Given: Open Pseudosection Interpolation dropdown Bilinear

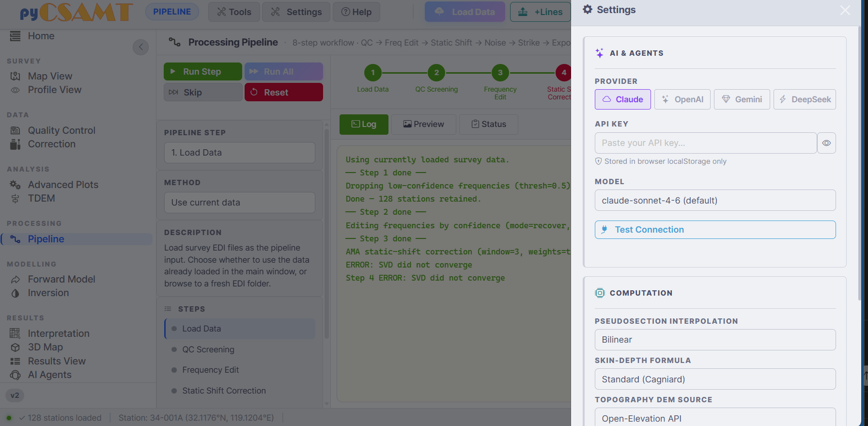Looking at the screenshot, I should 715,340.
